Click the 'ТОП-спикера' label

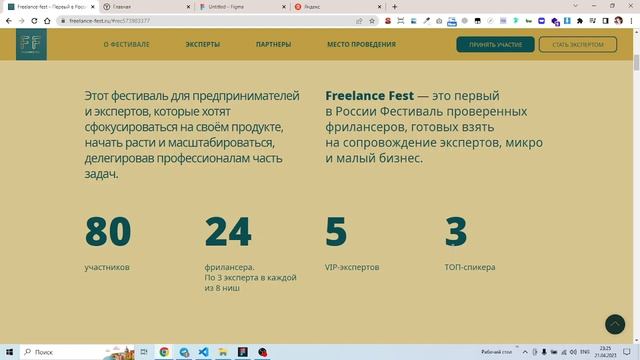470,267
